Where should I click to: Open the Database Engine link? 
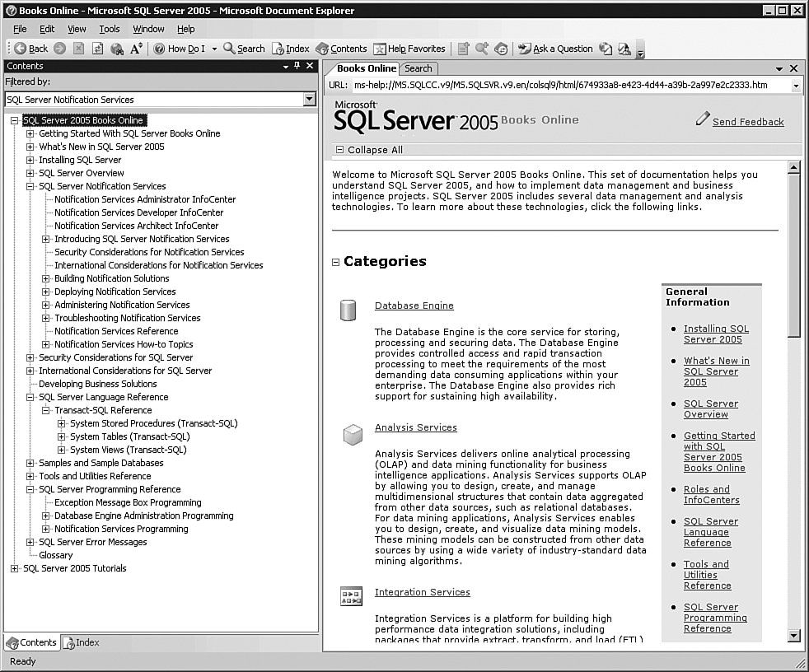click(x=414, y=306)
